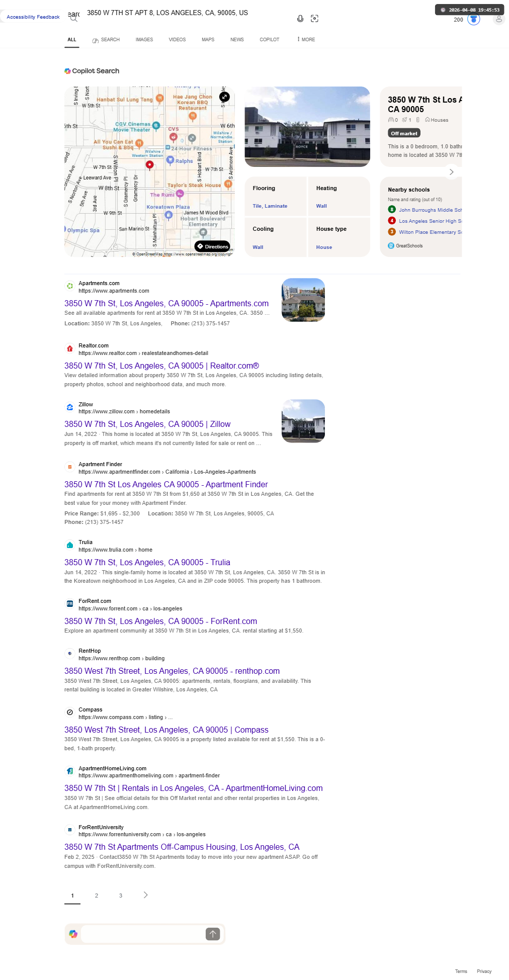
Task: Click Zillow site favicon
Action: 70,407
